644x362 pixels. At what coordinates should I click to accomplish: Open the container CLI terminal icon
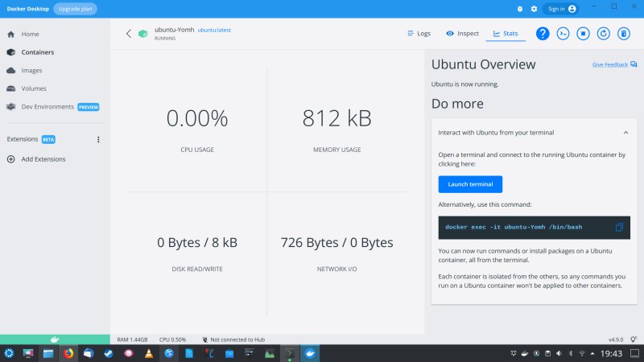pos(563,34)
